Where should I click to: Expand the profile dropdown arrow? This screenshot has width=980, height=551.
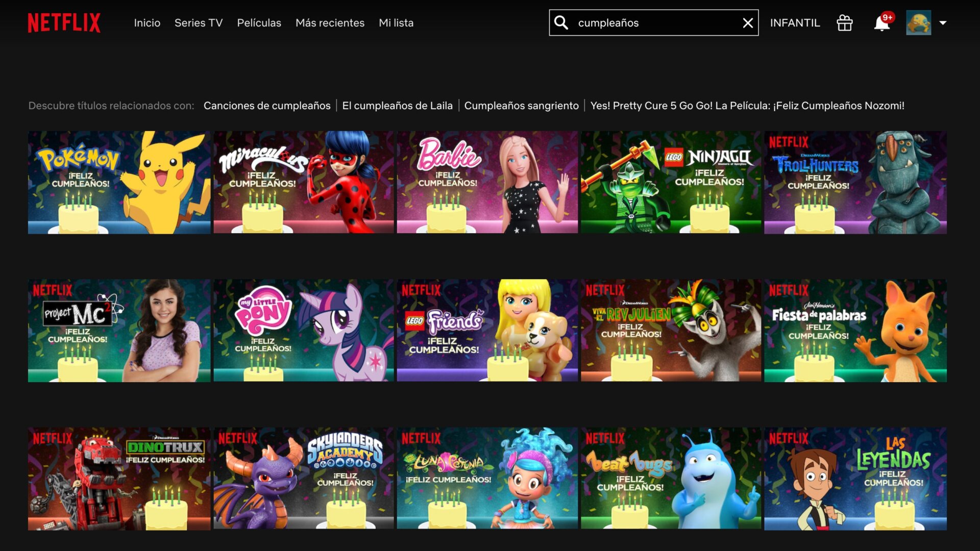(943, 23)
